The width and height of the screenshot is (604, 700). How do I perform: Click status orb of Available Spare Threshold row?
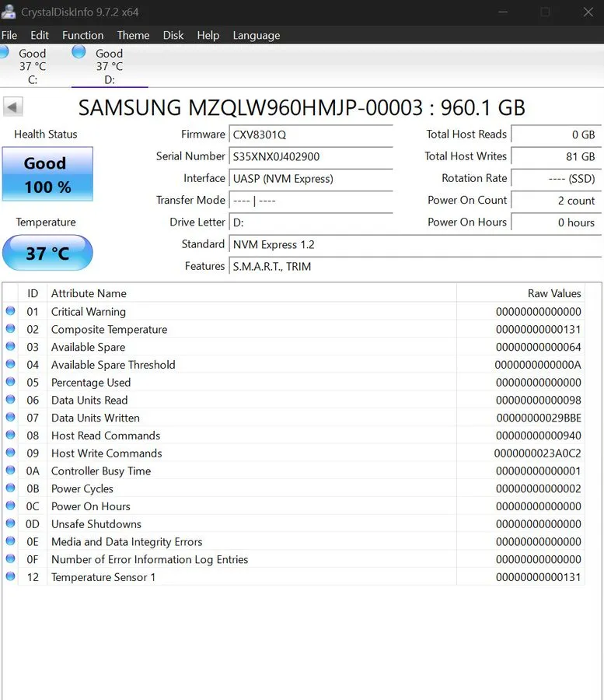11,364
